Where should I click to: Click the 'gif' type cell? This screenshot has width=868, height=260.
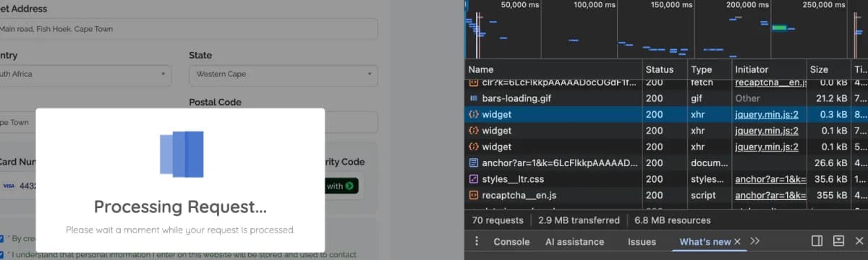pyautogui.click(x=697, y=97)
